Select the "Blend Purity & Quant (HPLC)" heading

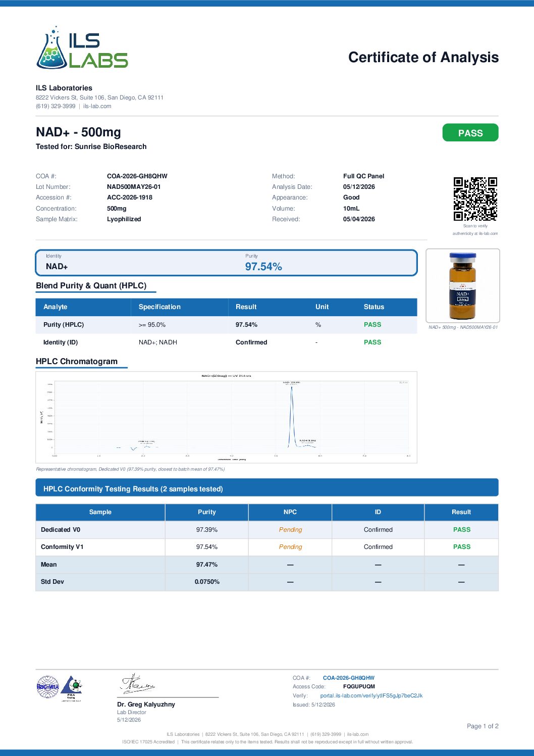[91, 286]
